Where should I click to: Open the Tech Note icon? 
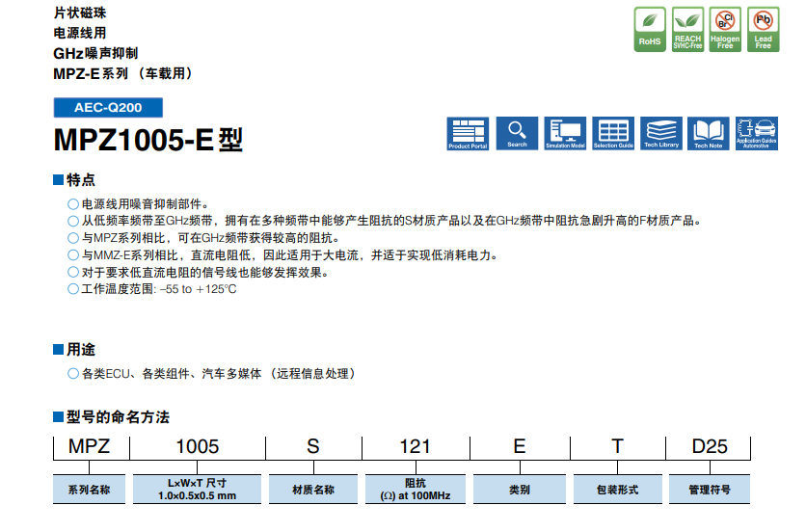click(x=709, y=134)
